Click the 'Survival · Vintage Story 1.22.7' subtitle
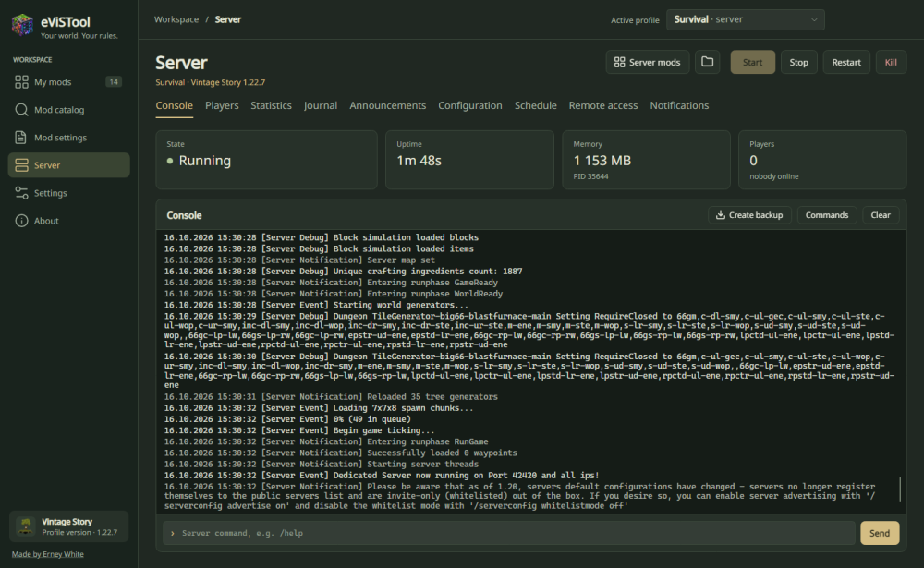This screenshot has height=568, width=924. pyautogui.click(x=211, y=82)
